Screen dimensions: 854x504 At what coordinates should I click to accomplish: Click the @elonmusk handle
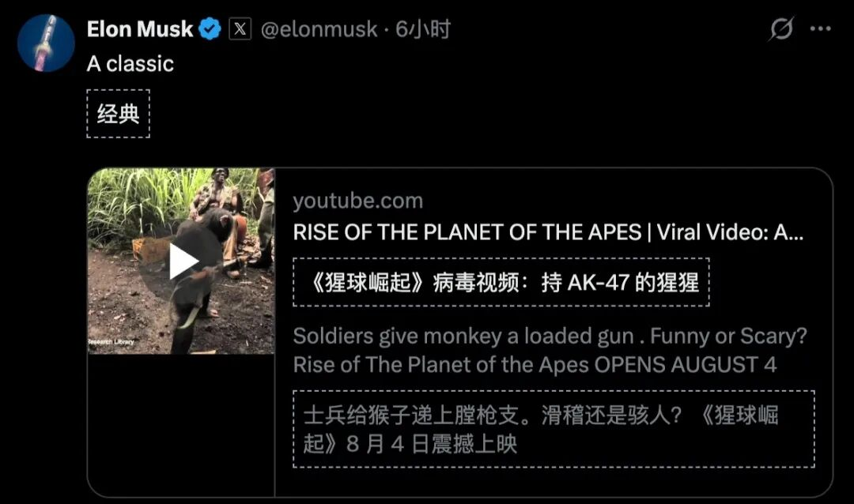pyautogui.click(x=315, y=28)
